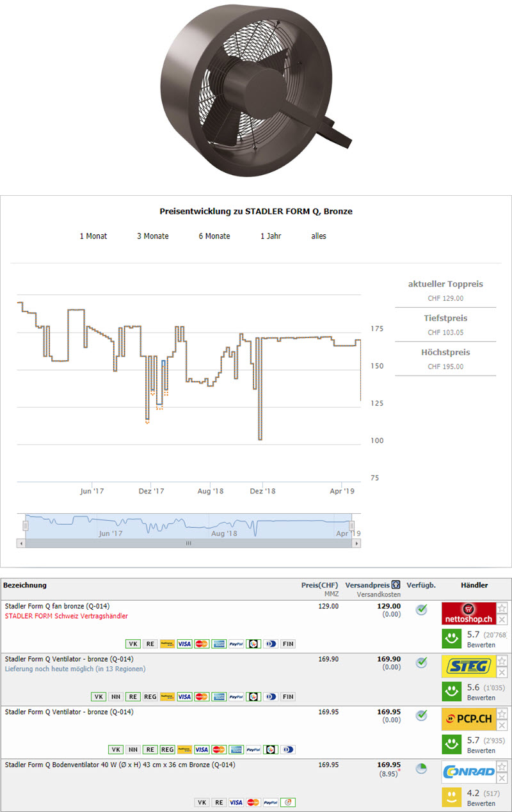The height and width of the screenshot is (812, 512).
Task: Click the American Express icon in PCP.CH row
Action: [x=237, y=749]
